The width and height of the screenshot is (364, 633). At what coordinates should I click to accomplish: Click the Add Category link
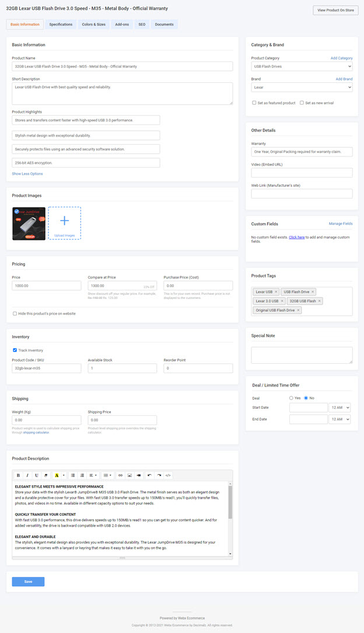click(x=341, y=58)
